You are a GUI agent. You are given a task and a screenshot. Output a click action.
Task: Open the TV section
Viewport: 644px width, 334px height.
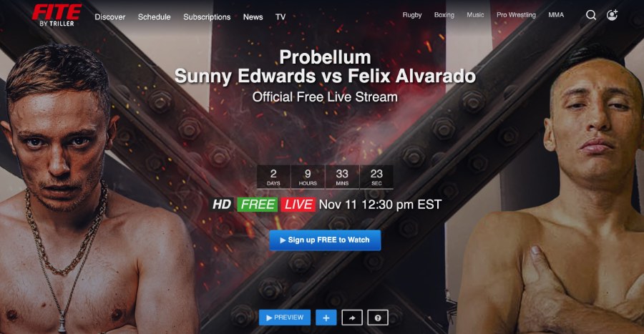280,17
